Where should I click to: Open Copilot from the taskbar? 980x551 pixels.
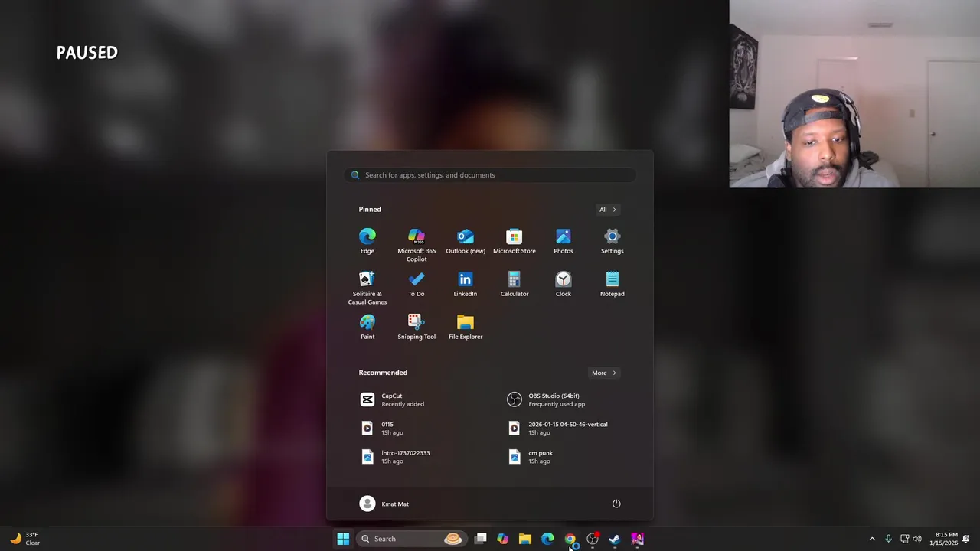point(502,539)
